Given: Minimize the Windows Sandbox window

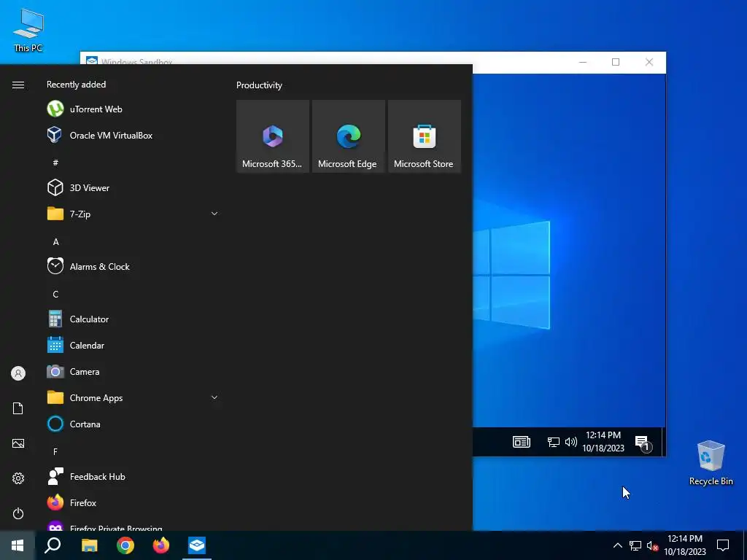Looking at the screenshot, I should (583, 62).
